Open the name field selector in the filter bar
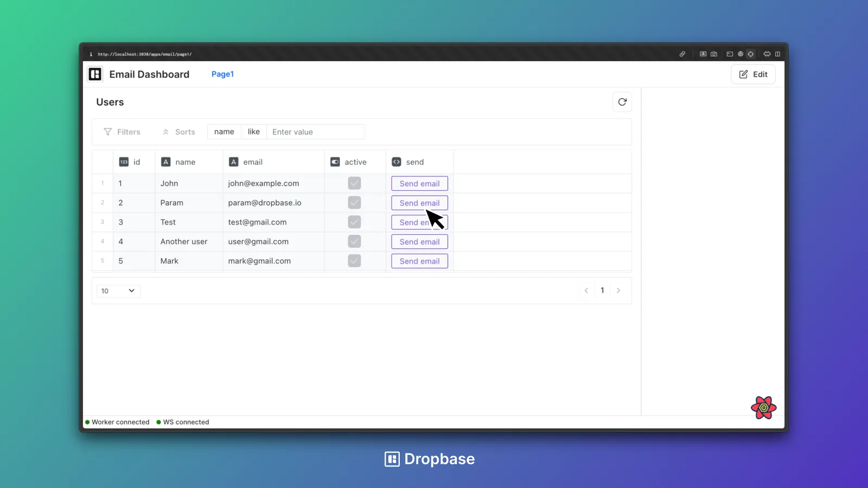 coord(224,132)
